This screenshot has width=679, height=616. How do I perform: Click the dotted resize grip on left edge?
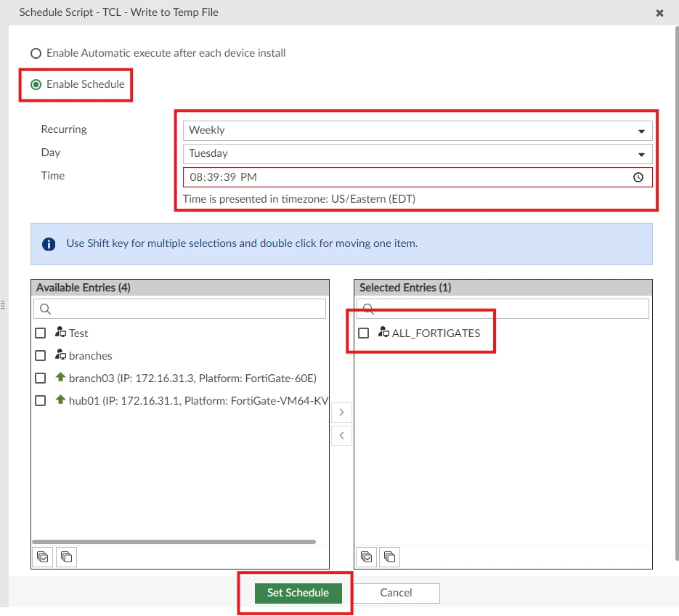pyautogui.click(x=3, y=305)
